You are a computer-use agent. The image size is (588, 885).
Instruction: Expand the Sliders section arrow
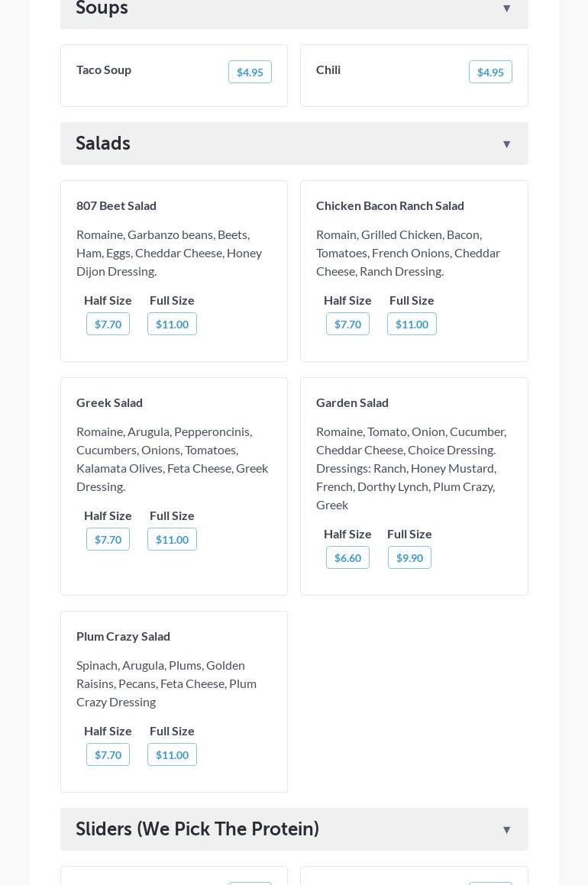pyautogui.click(x=506, y=829)
